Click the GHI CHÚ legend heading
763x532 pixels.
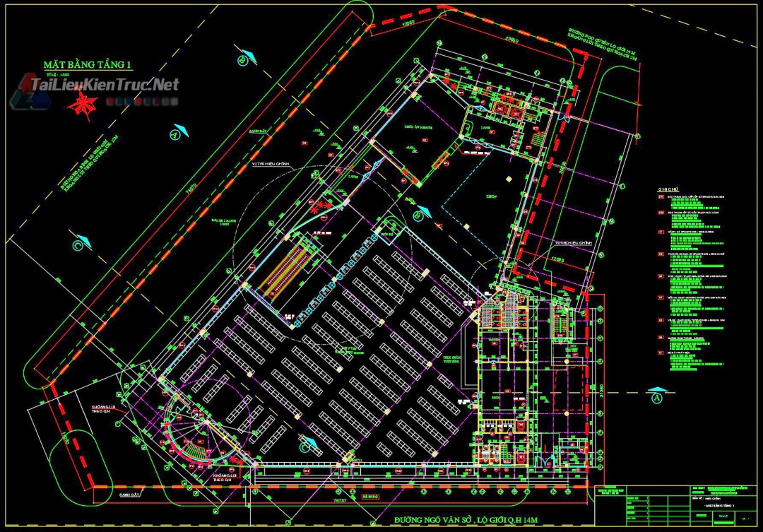coord(668,189)
